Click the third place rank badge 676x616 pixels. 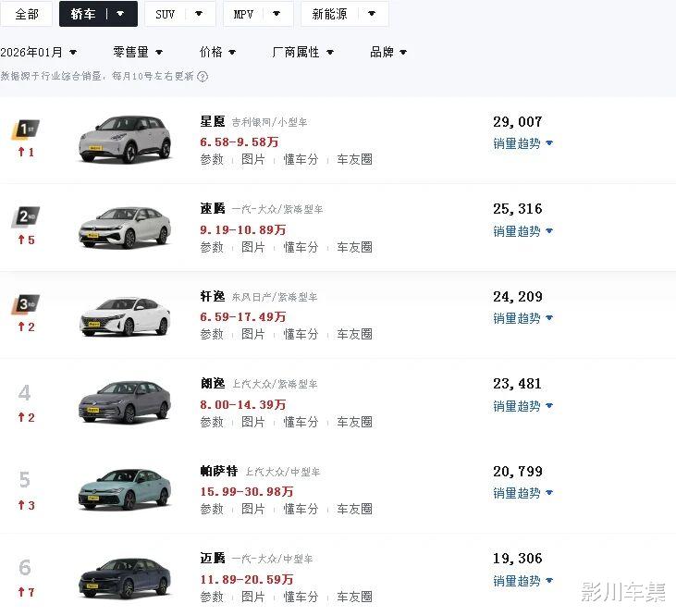(x=25, y=304)
